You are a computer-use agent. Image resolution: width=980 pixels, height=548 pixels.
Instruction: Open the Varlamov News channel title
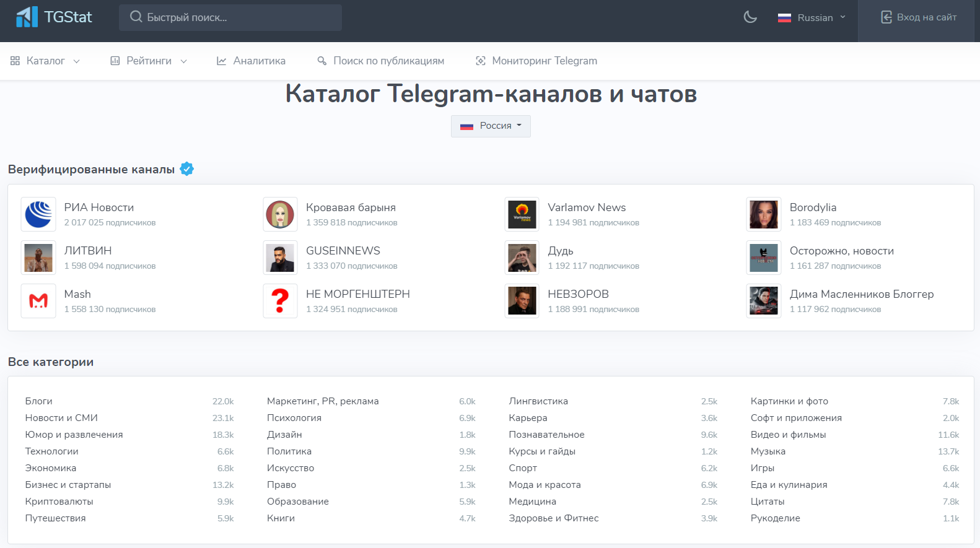pyautogui.click(x=587, y=207)
